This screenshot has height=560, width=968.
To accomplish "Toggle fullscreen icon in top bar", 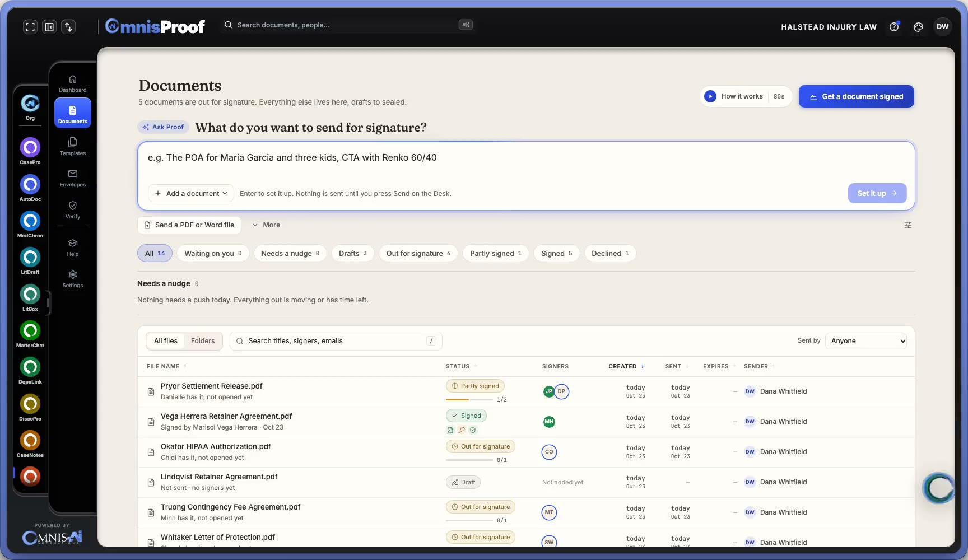I will tap(30, 27).
